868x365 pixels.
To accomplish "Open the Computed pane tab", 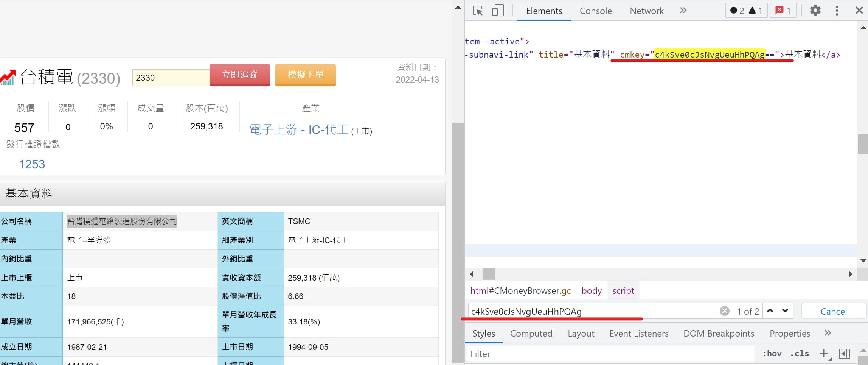I will click(x=531, y=334).
